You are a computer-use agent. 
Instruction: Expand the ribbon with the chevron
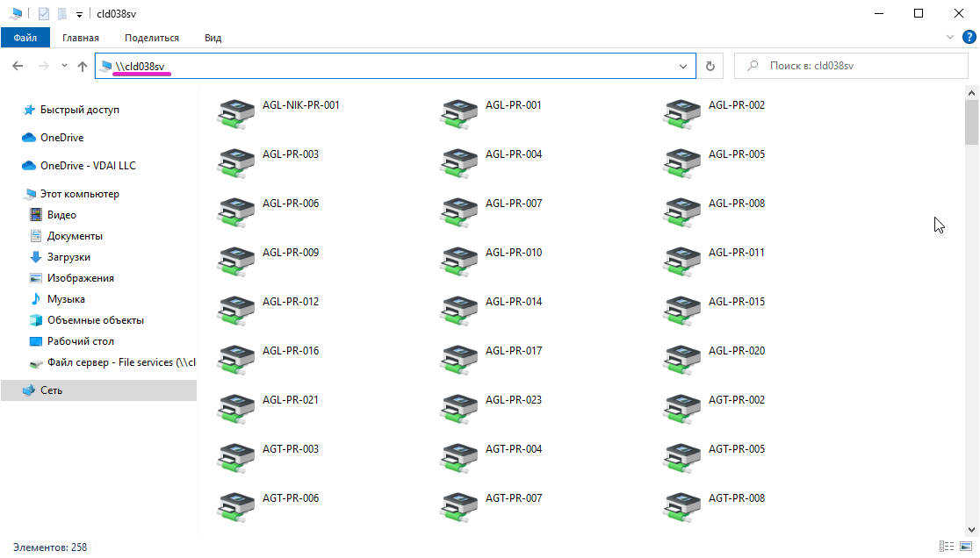click(950, 38)
